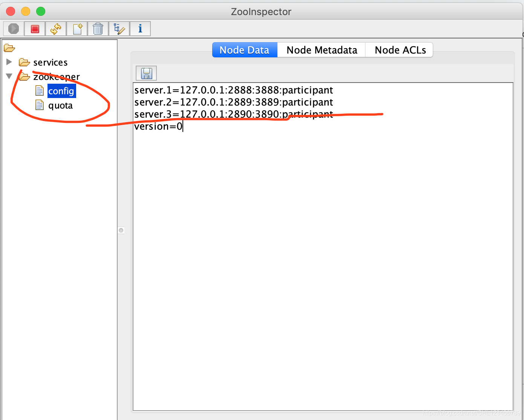Minimize the ZooInspector window

[x=26, y=11]
